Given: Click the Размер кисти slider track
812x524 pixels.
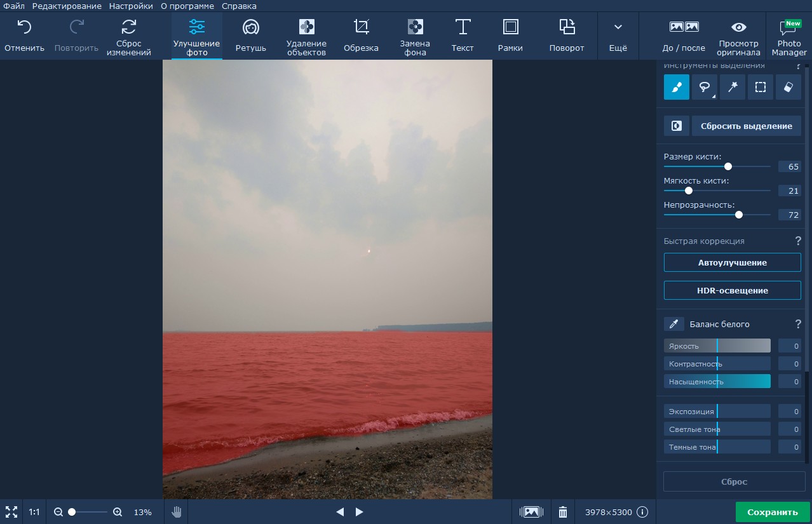Looking at the screenshot, I should 750,166.
